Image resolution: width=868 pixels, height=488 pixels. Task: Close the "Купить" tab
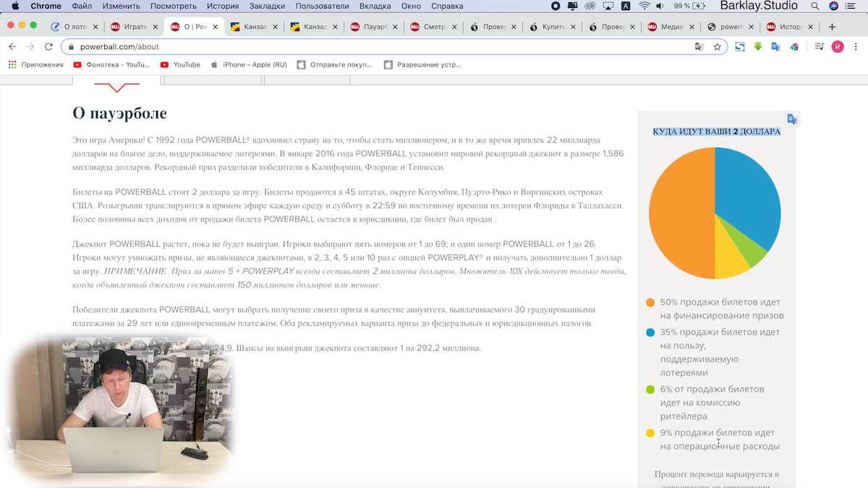coord(573,27)
